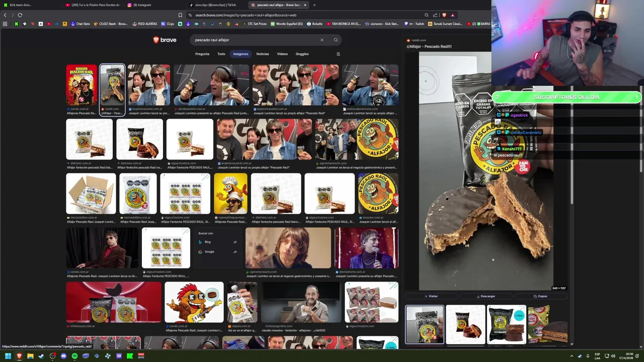Image resolution: width=644 pixels, height=362 pixels.
Task: Open Discord from the taskbar
Action: click(63, 356)
